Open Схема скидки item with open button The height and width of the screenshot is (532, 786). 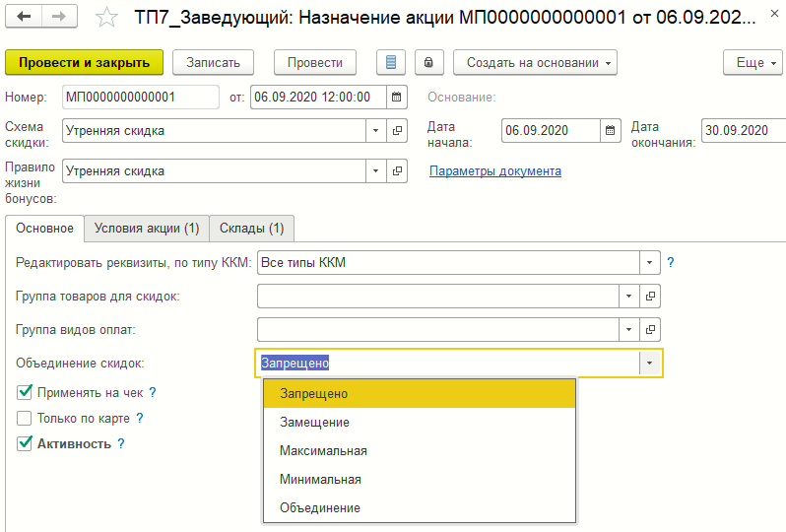(398, 130)
